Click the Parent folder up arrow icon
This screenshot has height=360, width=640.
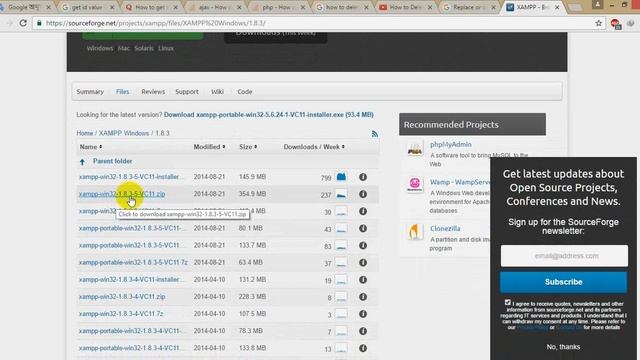[x=82, y=162]
